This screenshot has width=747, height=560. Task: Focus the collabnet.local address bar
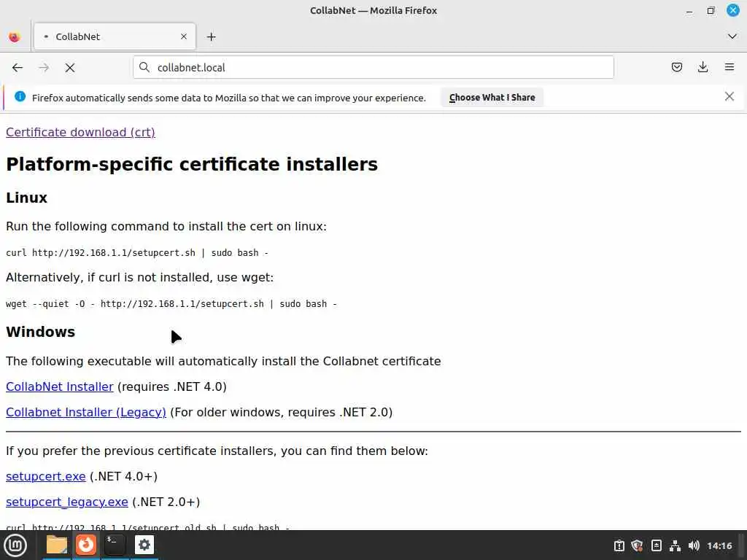(373, 67)
